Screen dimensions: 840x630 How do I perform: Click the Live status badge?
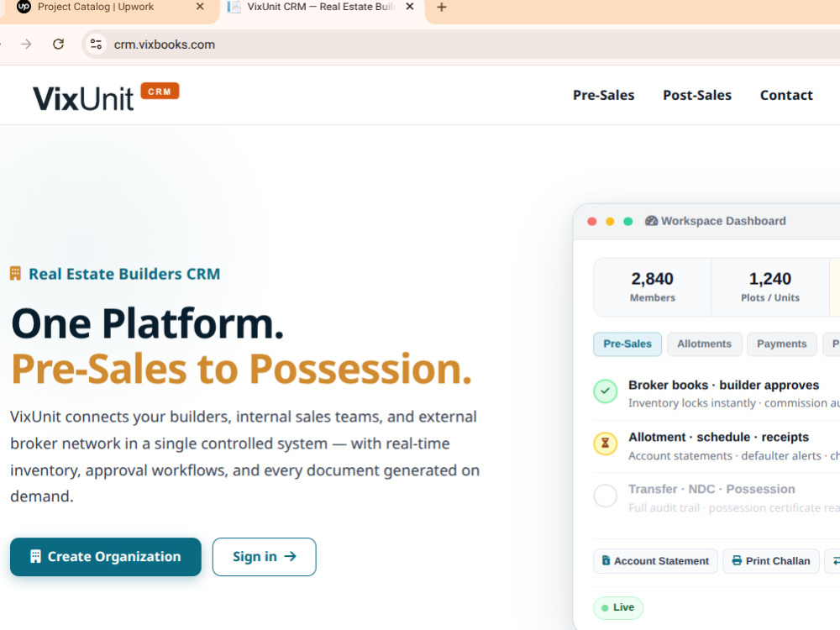tap(618, 607)
